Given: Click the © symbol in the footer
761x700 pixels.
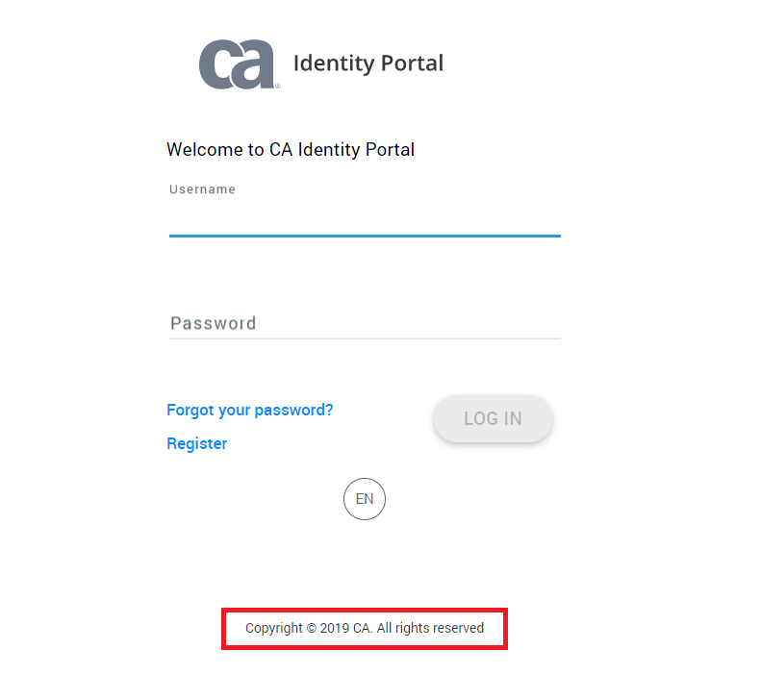Looking at the screenshot, I should click(x=312, y=629).
